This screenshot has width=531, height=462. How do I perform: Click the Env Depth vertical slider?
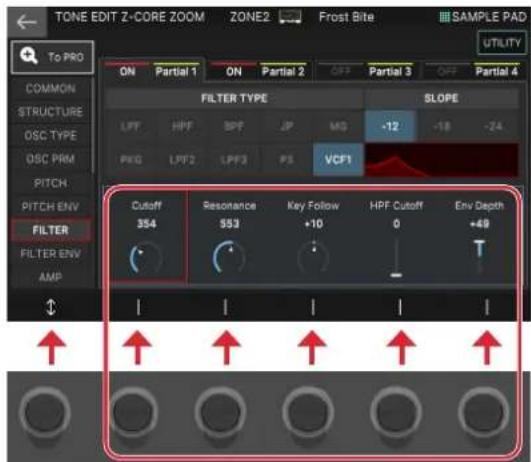(x=480, y=256)
